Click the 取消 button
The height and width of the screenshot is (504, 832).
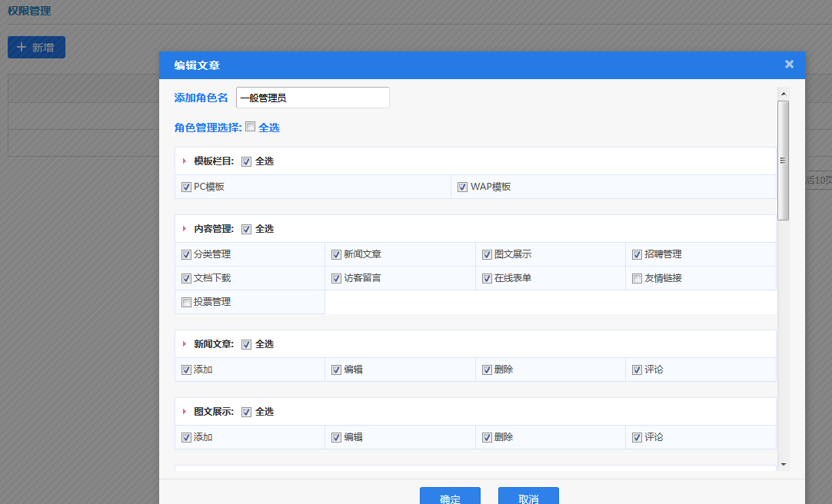(x=528, y=496)
